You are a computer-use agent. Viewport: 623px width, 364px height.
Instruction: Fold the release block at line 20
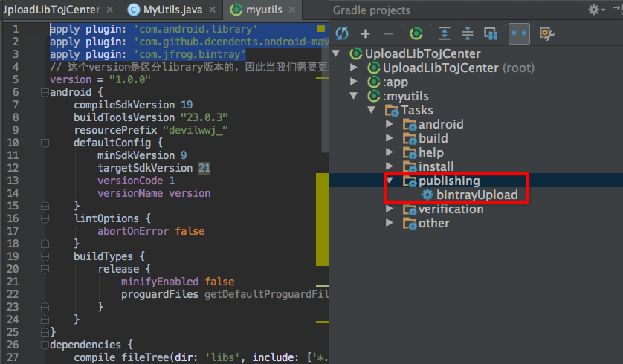(45, 269)
